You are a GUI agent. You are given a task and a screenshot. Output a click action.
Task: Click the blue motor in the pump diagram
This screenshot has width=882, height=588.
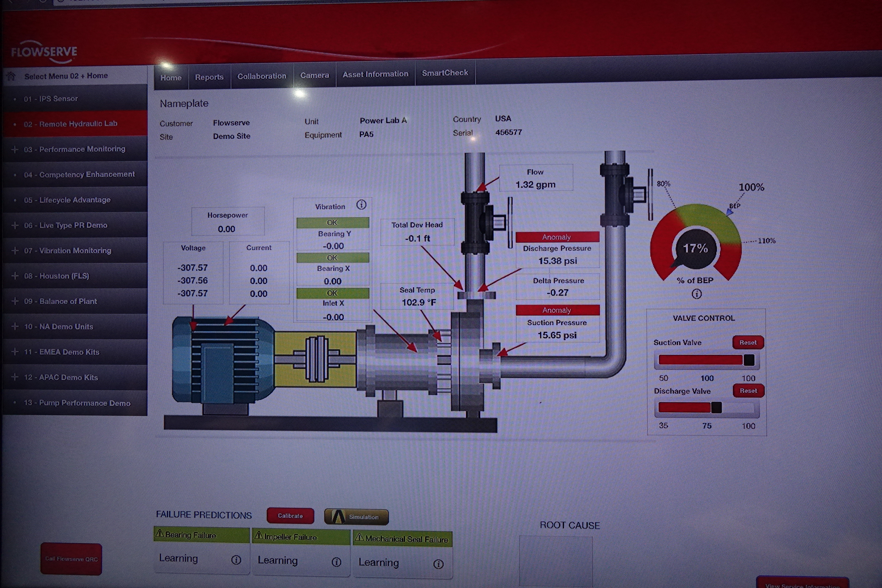[x=223, y=360]
